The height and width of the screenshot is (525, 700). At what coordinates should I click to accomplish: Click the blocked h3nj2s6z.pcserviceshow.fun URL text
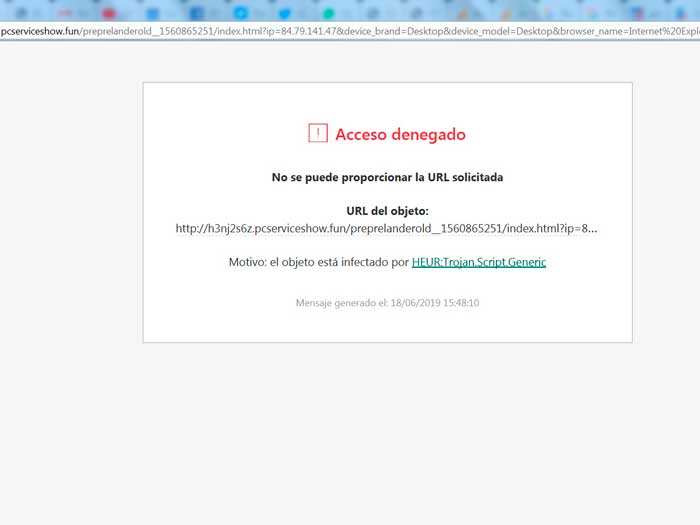pos(386,229)
